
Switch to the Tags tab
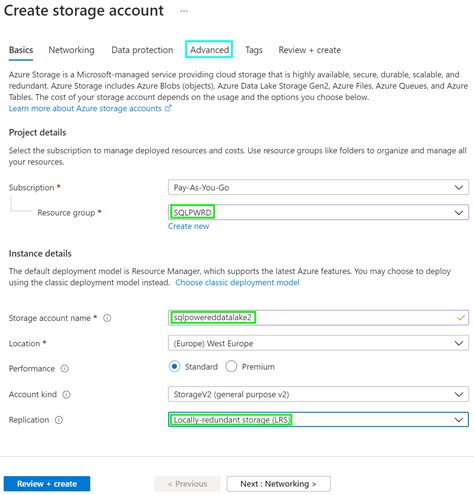click(254, 50)
